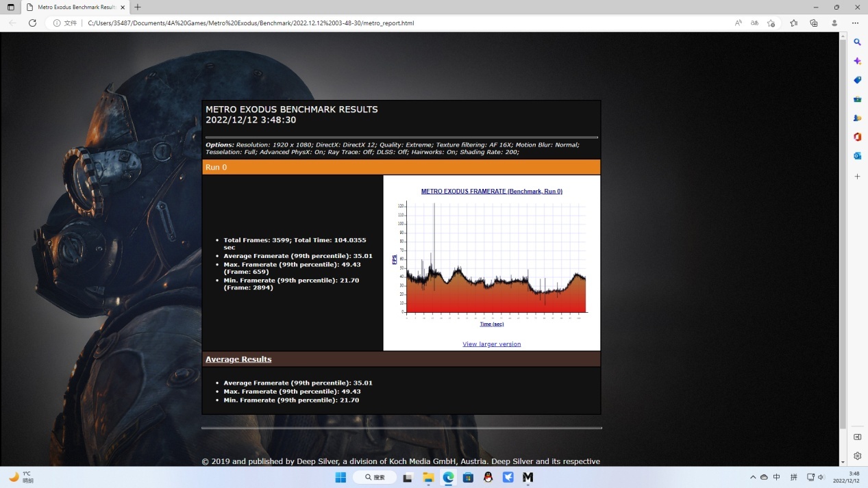
Task: Open a new tab with plus button
Action: click(x=138, y=7)
